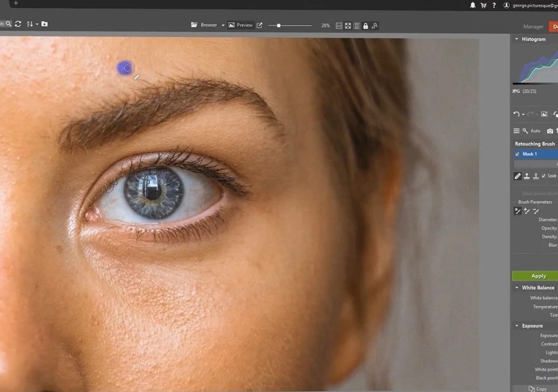Image resolution: width=558 pixels, height=392 pixels.
Task: Collapse the Exposure section
Action: click(516, 326)
